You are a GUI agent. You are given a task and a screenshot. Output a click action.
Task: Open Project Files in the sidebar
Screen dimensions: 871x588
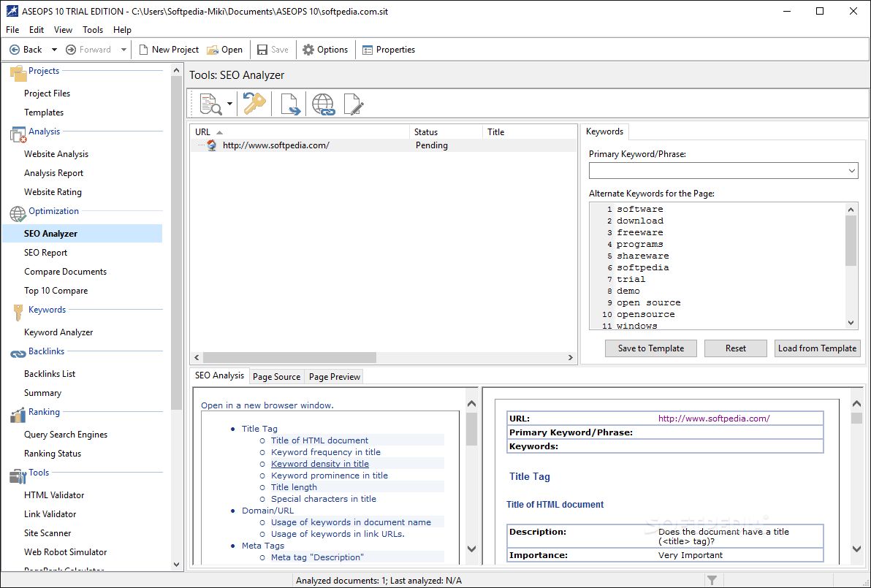pos(47,93)
